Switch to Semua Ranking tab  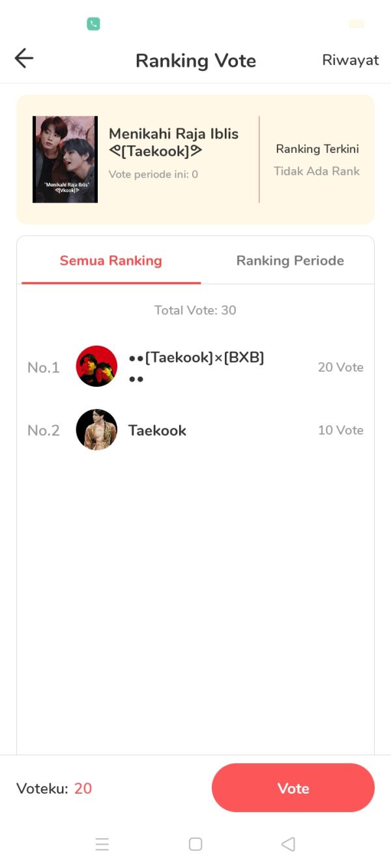click(111, 260)
